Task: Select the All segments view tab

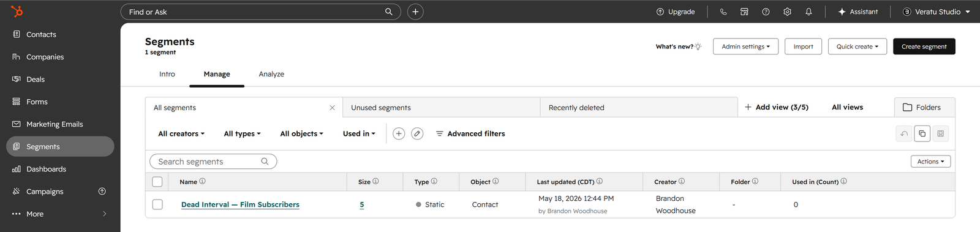Action: pyautogui.click(x=244, y=108)
